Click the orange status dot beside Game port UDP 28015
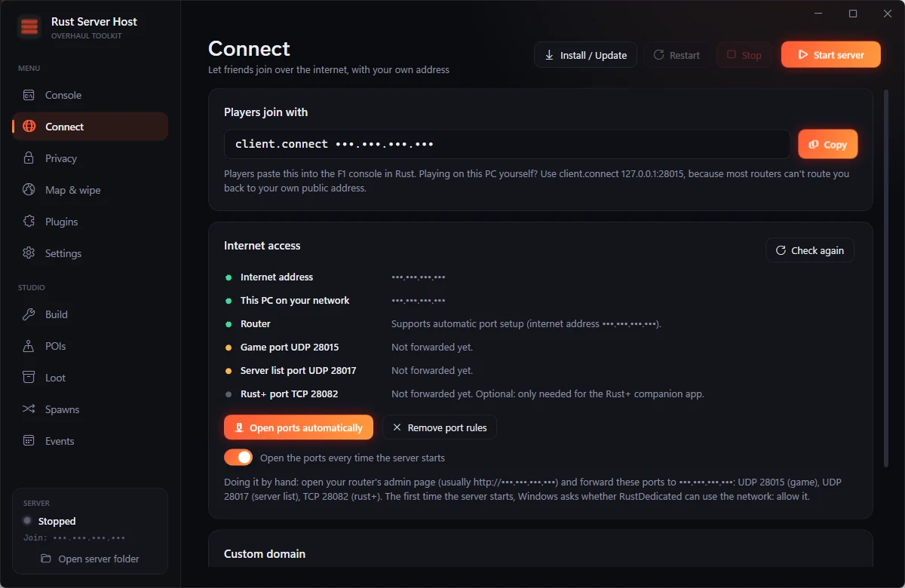The width and height of the screenshot is (905, 588). pyautogui.click(x=229, y=348)
